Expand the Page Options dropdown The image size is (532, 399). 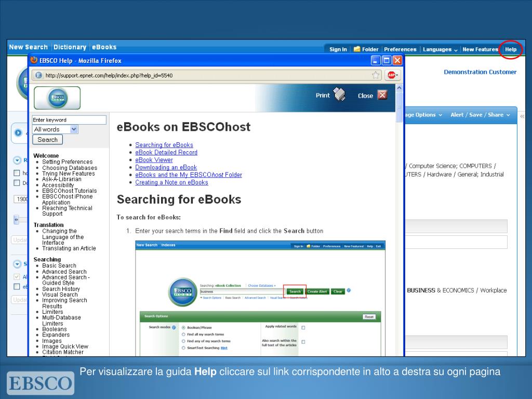click(x=423, y=115)
